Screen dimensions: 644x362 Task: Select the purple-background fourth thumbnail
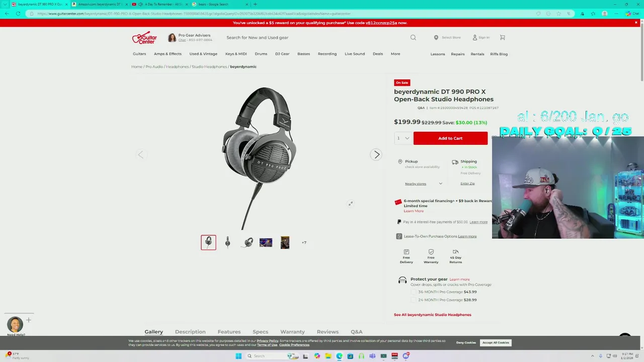coord(266,243)
